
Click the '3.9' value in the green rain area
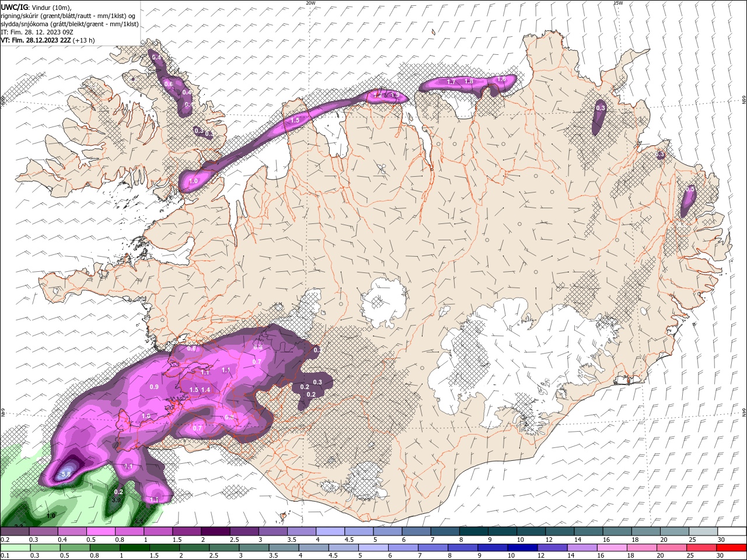pyautogui.click(x=116, y=500)
